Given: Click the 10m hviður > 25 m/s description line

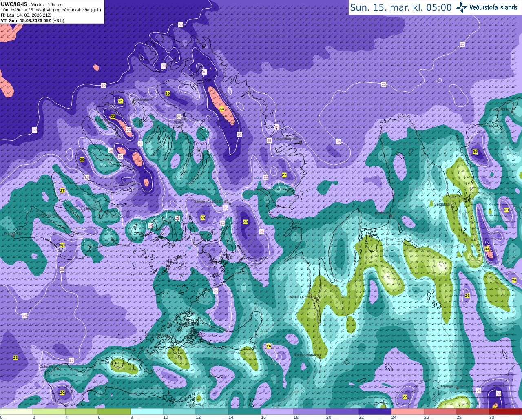Looking at the screenshot, I should 51,10.
